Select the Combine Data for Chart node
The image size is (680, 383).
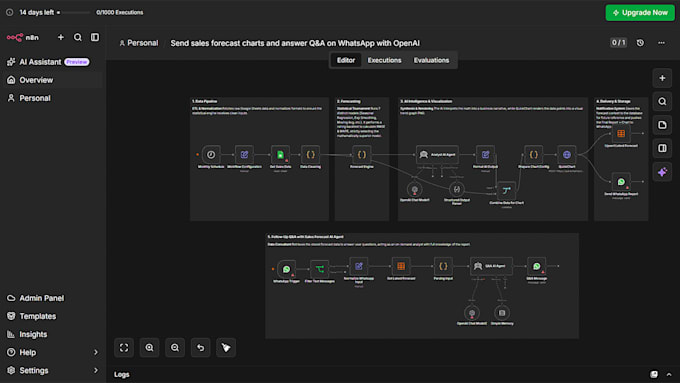506,190
